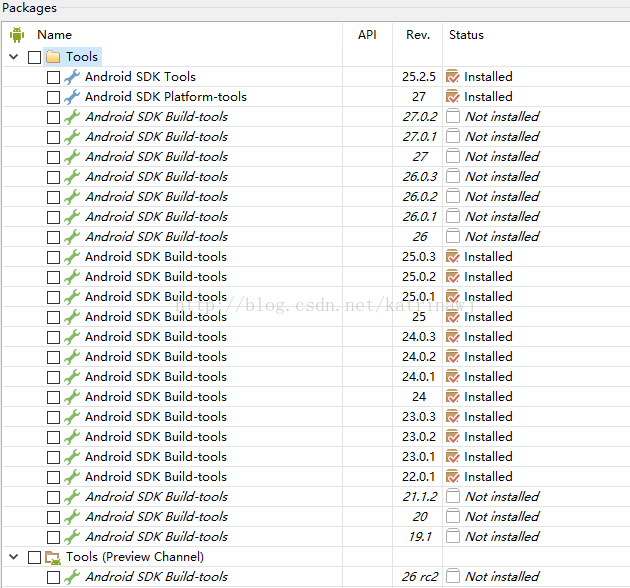Sort by the API column header
Screen dimensions: 630x588
point(367,35)
